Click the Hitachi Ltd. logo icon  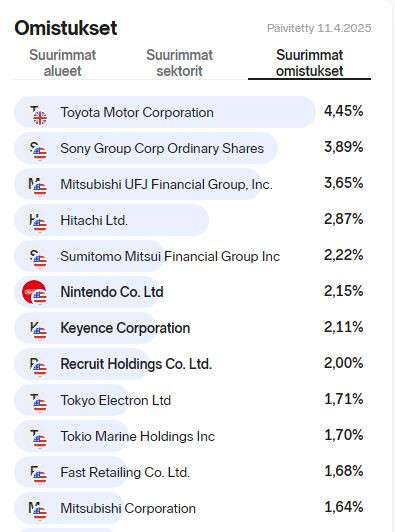37,222
